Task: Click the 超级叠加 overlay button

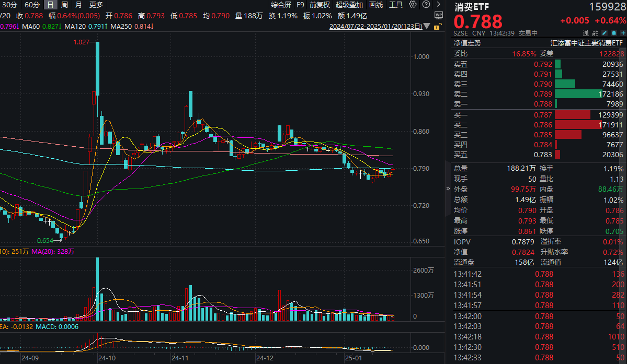Action: pyautogui.click(x=349, y=4)
